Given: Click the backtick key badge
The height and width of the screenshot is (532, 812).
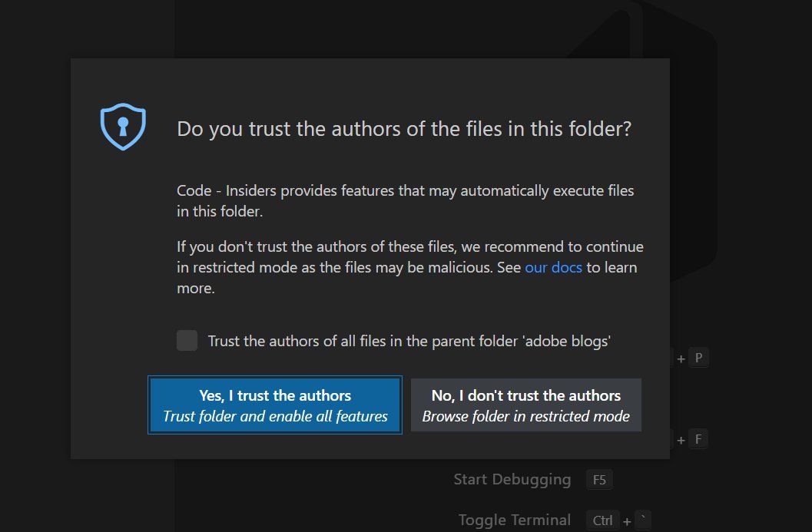Looking at the screenshot, I should [x=644, y=520].
